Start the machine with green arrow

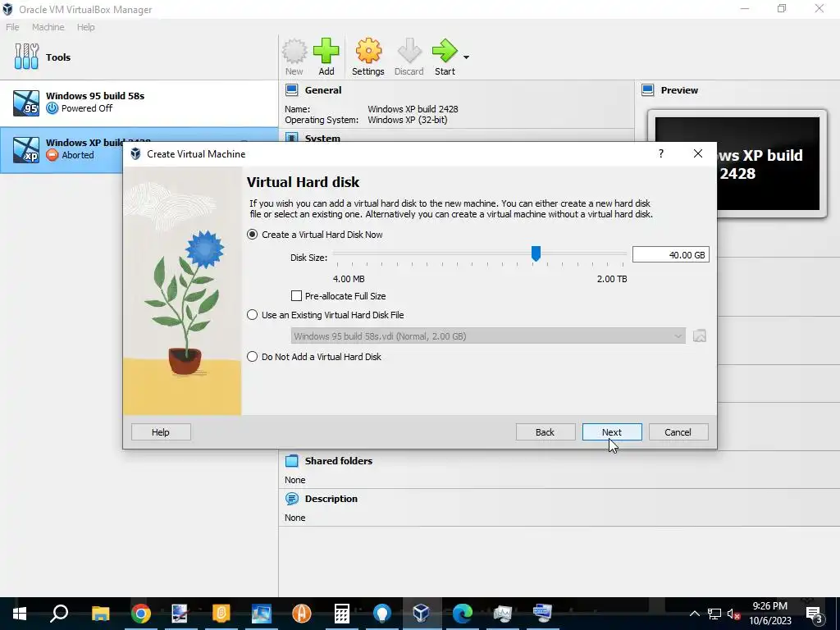pos(445,57)
